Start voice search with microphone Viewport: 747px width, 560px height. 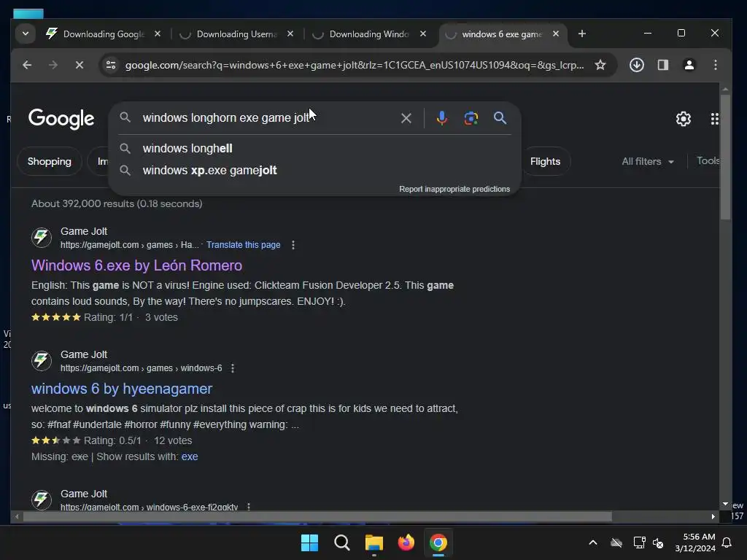[x=441, y=118]
